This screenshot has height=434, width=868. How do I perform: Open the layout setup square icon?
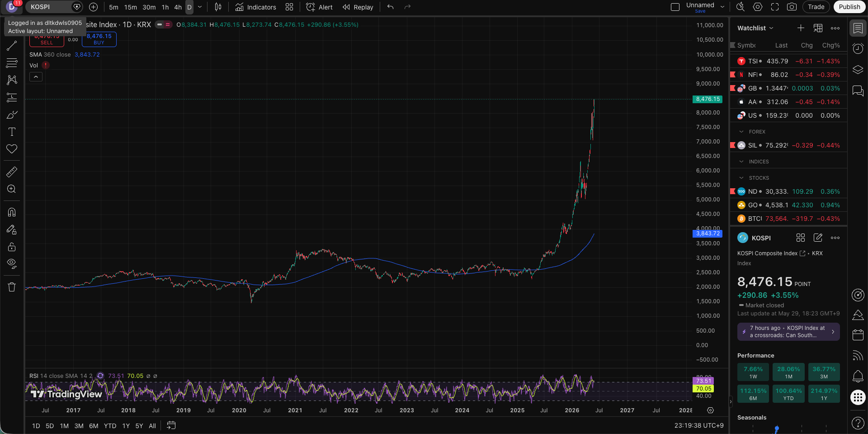tap(675, 7)
